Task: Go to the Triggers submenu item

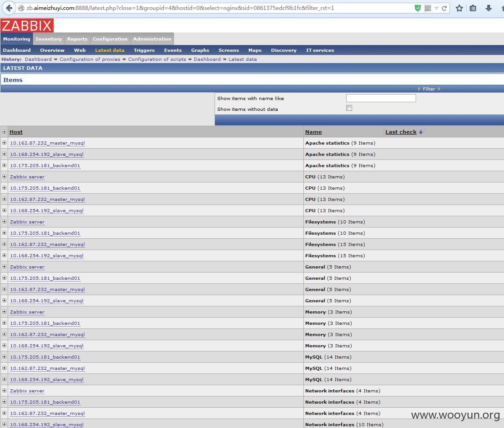Action: click(144, 50)
